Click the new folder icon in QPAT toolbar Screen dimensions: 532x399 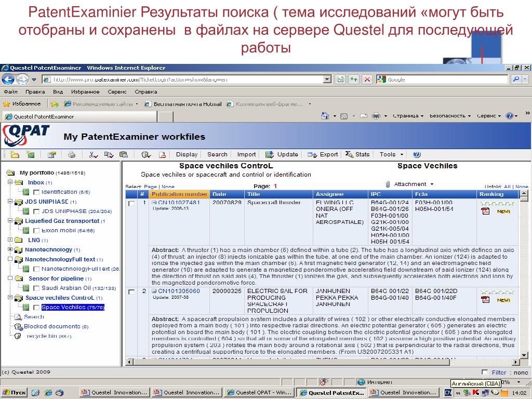point(14,154)
